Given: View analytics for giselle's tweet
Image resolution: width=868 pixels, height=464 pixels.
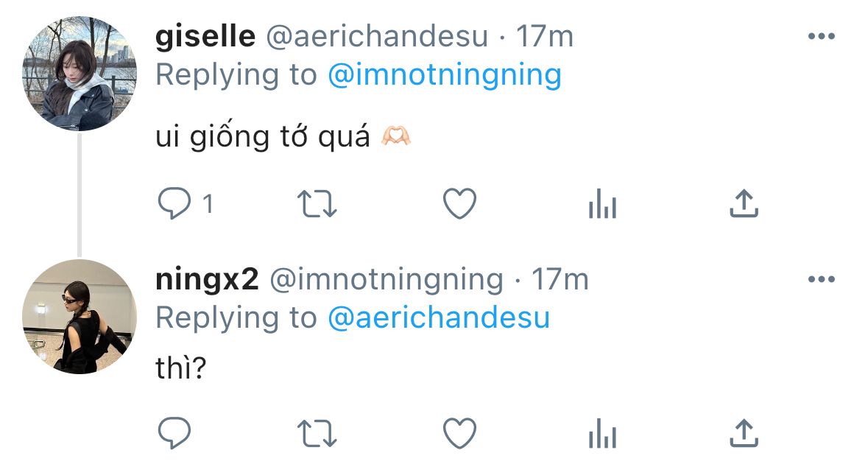Looking at the screenshot, I should pyautogui.click(x=601, y=204).
